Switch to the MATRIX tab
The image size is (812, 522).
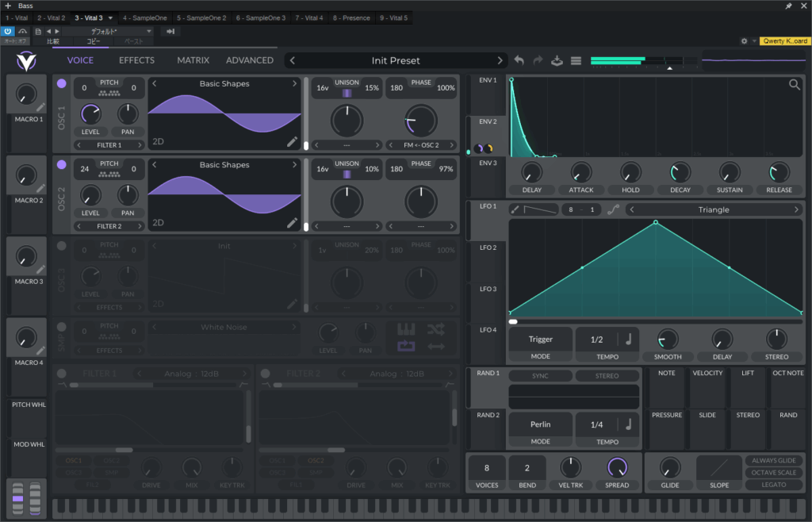click(x=193, y=60)
